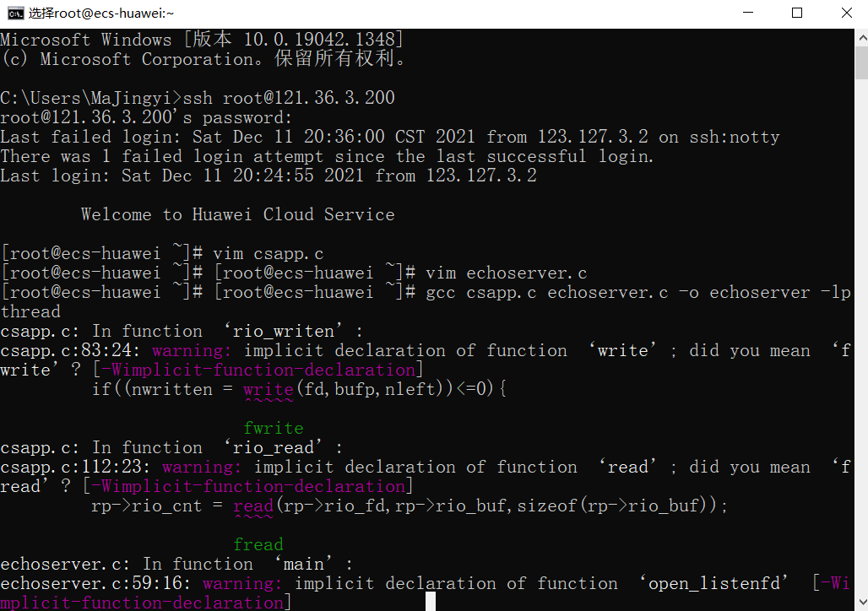This screenshot has width=868, height=611.
Task: Click the scrollbar down arrow
Action: click(x=862, y=603)
